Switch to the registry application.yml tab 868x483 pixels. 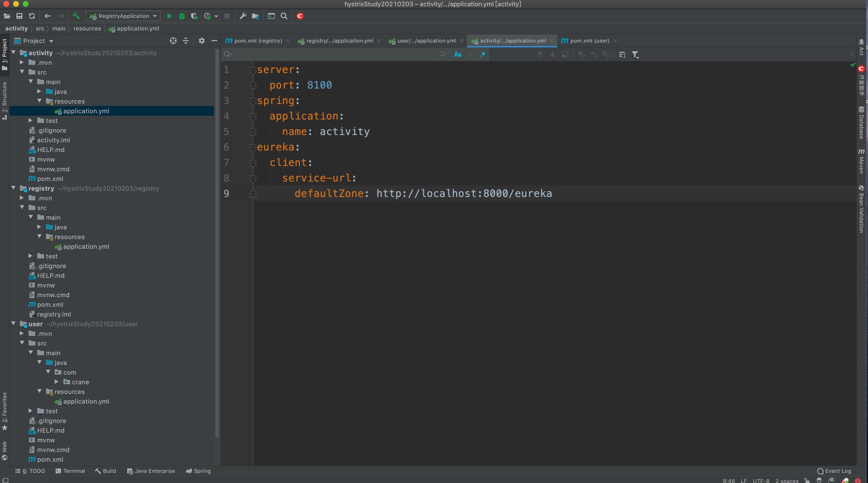tap(339, 41)
